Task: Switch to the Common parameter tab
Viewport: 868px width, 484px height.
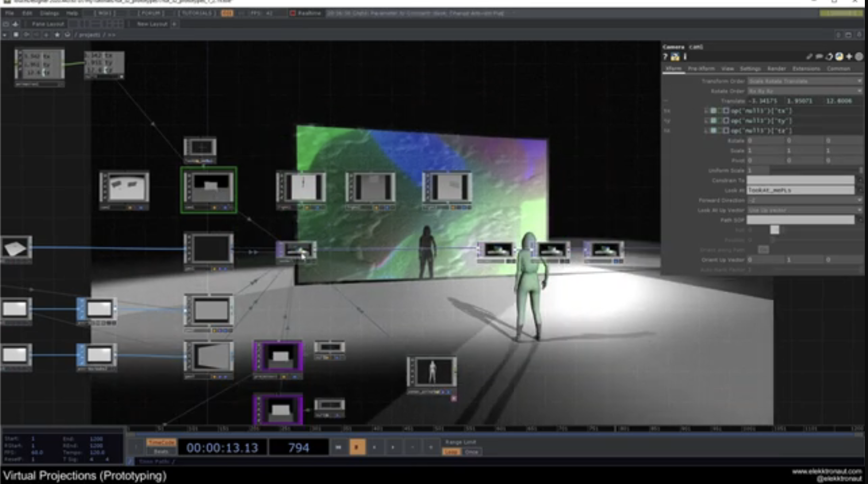Action: pyautogui.click(x=839, y=68)
